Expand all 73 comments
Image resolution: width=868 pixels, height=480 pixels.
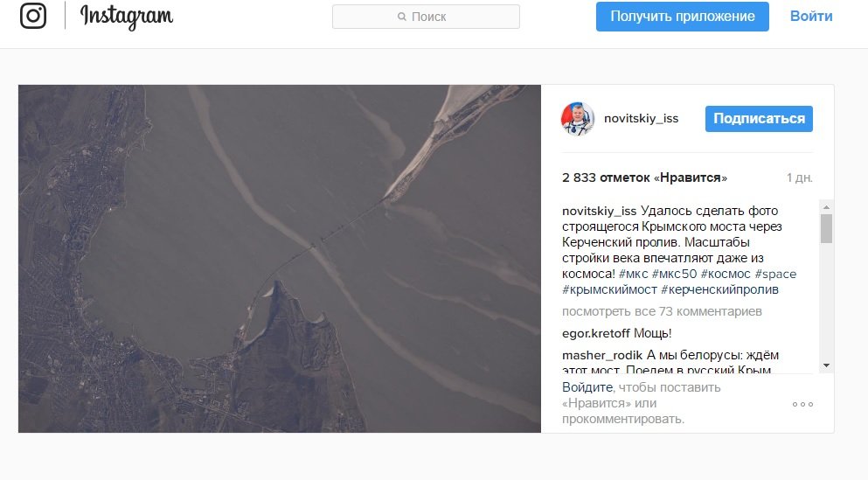(662, 312)
